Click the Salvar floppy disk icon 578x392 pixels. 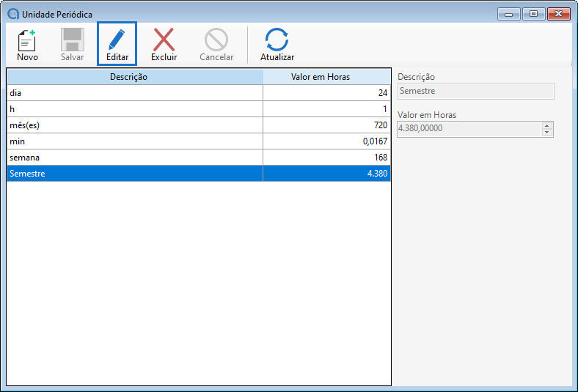pyautogui.click(x=72, y=40)
